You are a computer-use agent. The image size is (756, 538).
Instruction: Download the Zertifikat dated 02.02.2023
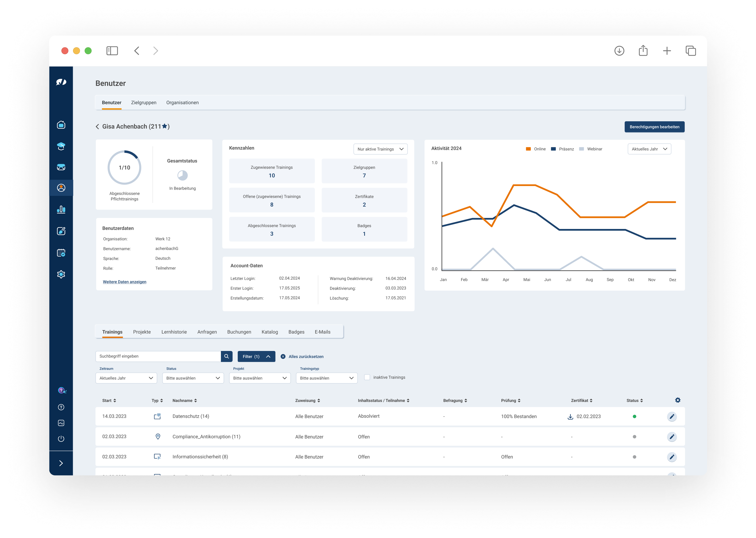click(x=570, y=416)
